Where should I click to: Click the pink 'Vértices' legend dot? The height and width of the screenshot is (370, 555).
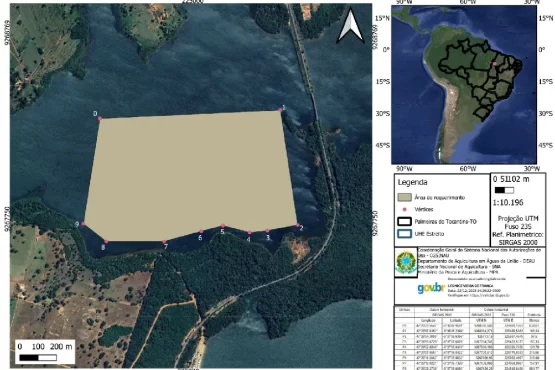pyautogui.click(x=405, y=209)
